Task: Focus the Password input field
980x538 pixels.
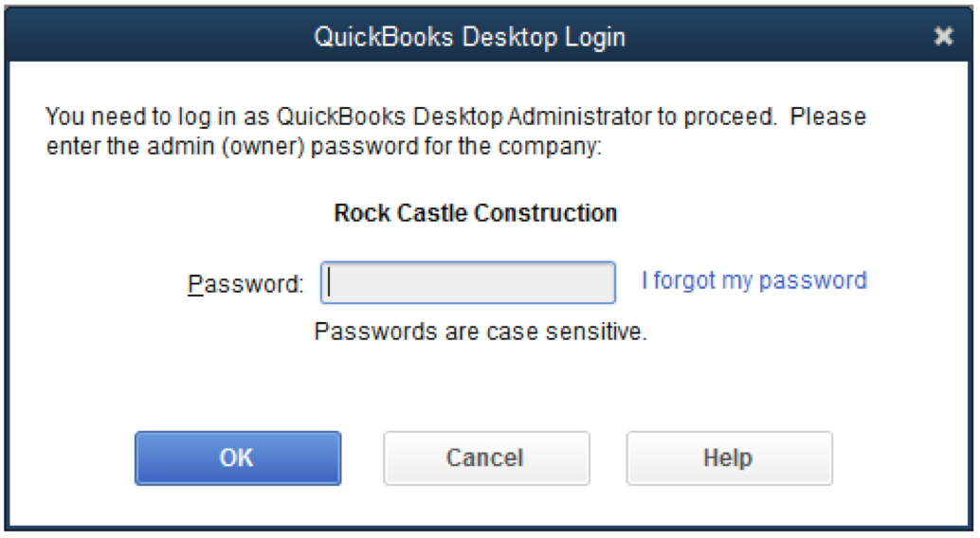Action: 468,283
